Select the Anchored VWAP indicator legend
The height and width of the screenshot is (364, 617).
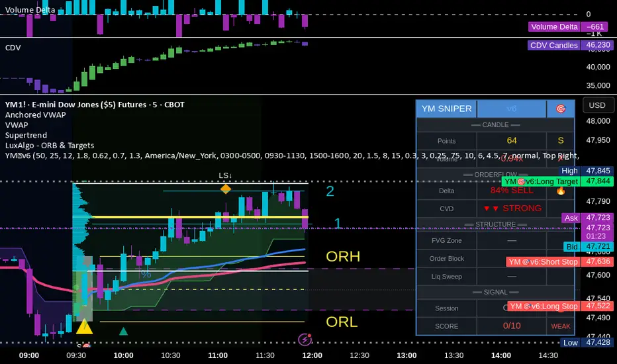(35, 115)
